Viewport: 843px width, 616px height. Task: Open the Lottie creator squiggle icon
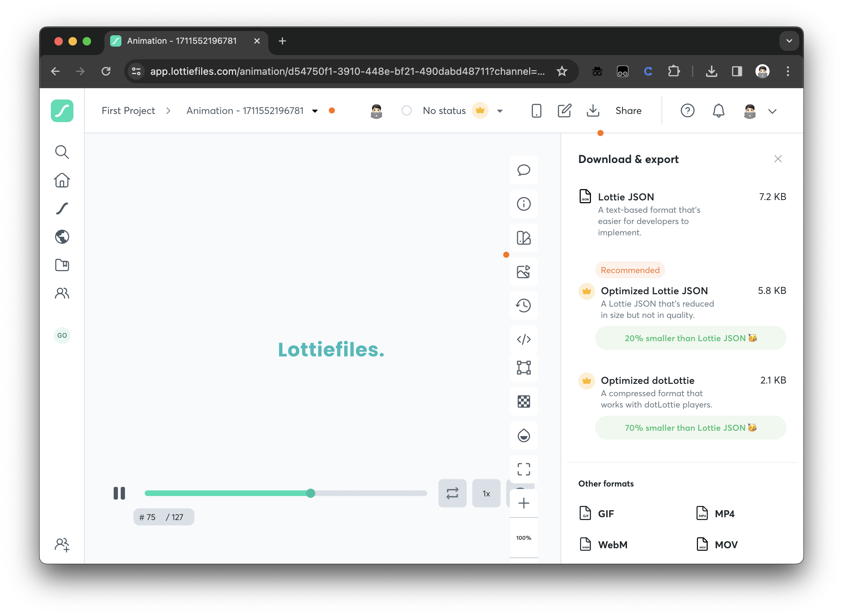[x=62, y=209]
